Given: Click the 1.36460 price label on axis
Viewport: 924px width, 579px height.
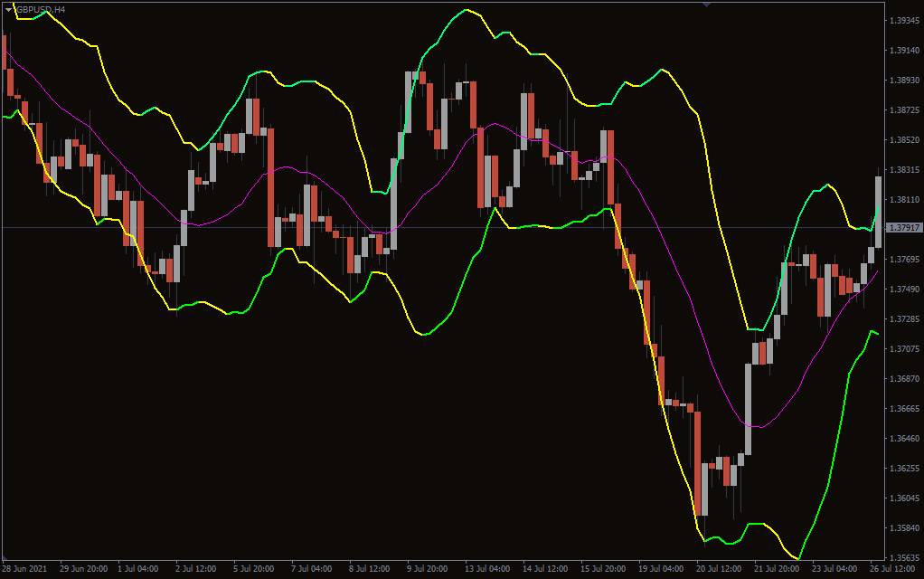Looking at the screenshot, I should click(x=904, y=439).
